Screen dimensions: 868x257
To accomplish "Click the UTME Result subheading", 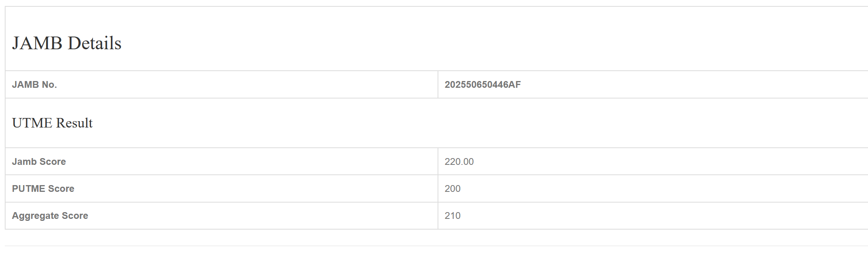I will point(52,123).
